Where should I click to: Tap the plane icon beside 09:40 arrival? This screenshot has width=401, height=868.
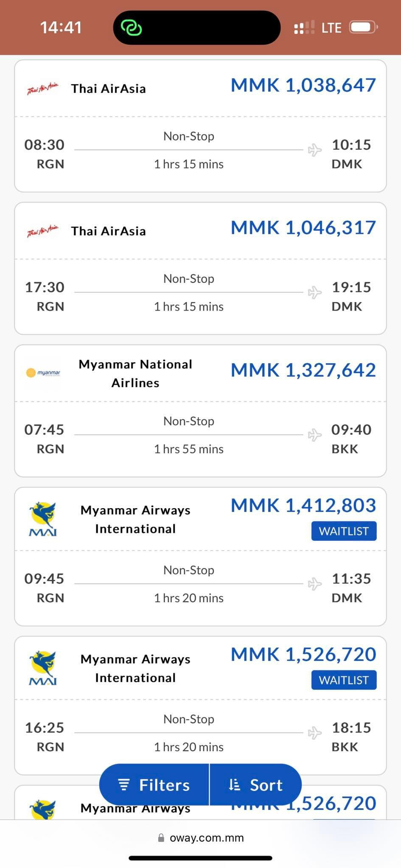click(x=315, y=434)
